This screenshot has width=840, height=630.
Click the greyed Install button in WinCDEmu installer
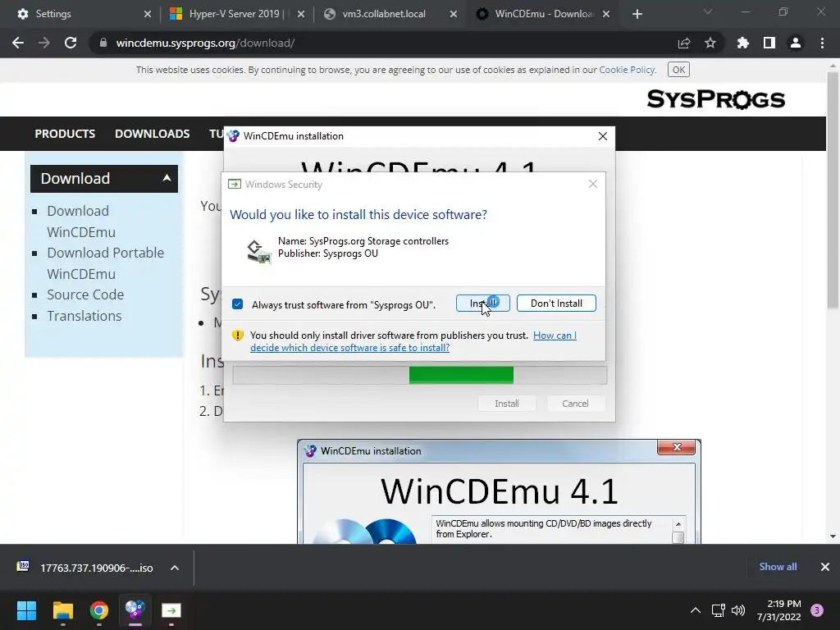(x=507, y=404)
